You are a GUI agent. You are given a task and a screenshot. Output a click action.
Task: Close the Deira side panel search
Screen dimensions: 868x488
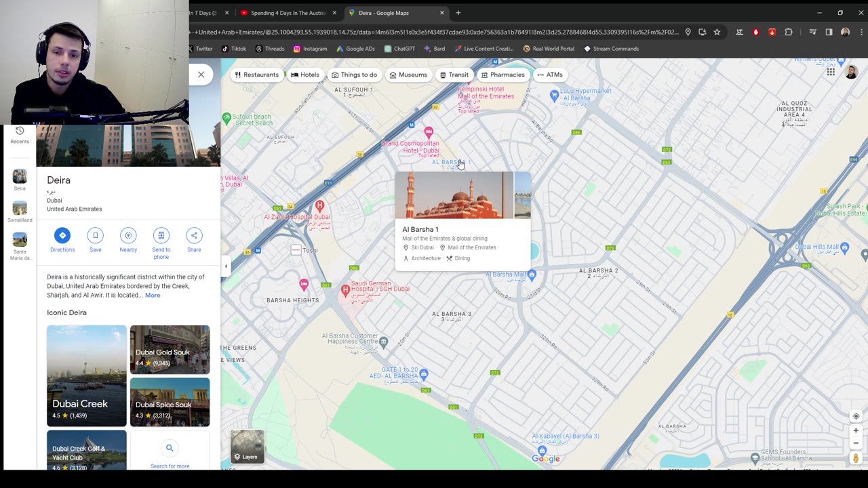point(201,75)
